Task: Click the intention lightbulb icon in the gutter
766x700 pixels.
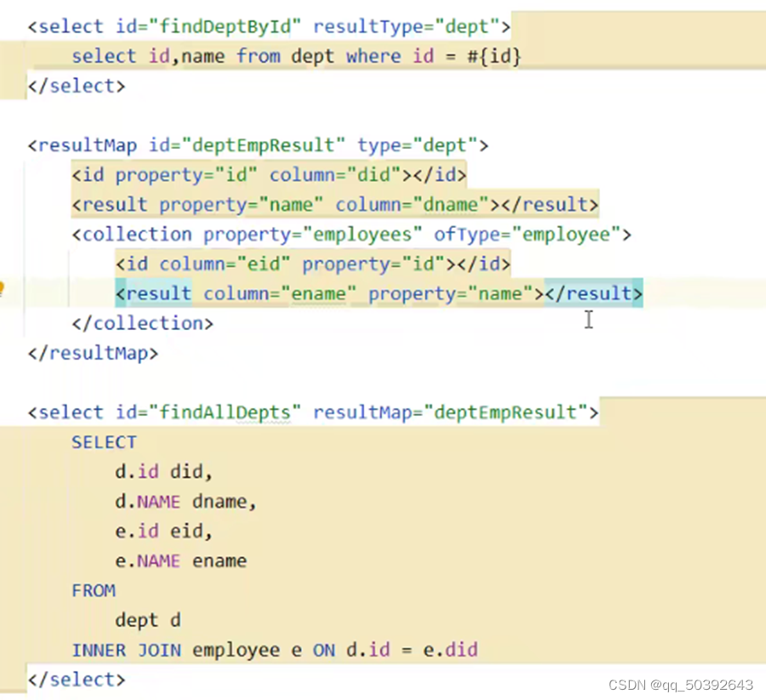Action: pyautogui.click(x=2, y=288)
